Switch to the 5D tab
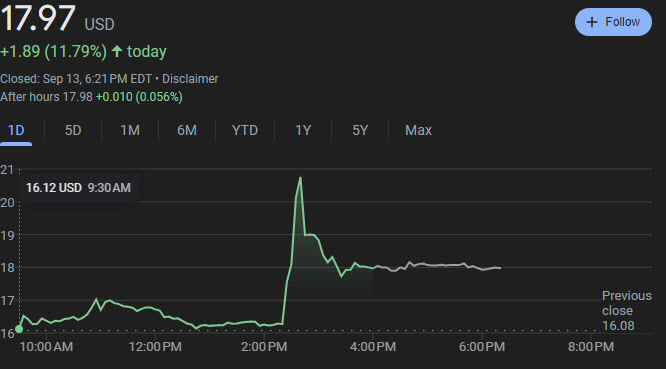This screenshot has width=666, height=369. pos(73,130)
